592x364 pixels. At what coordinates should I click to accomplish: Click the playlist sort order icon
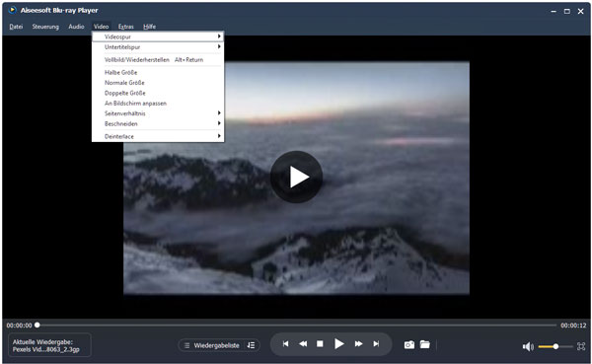coord(251,345)
